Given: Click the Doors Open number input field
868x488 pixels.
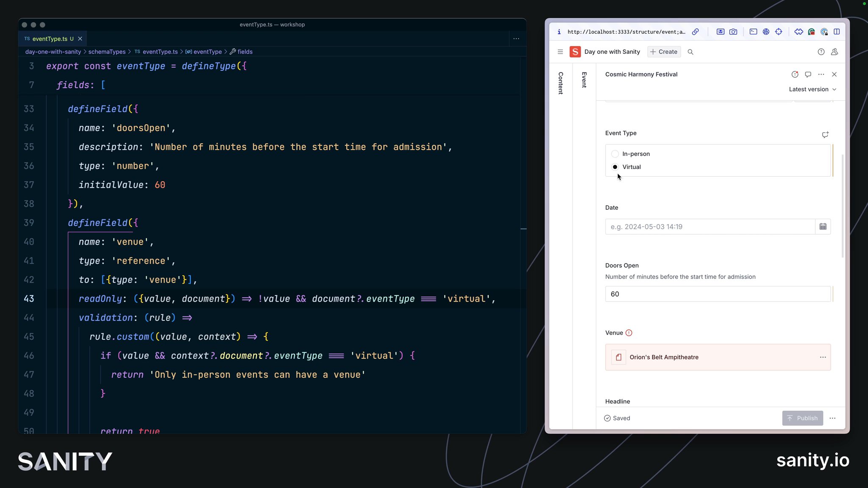Looking at the screenshot, I should click(718, 294).
